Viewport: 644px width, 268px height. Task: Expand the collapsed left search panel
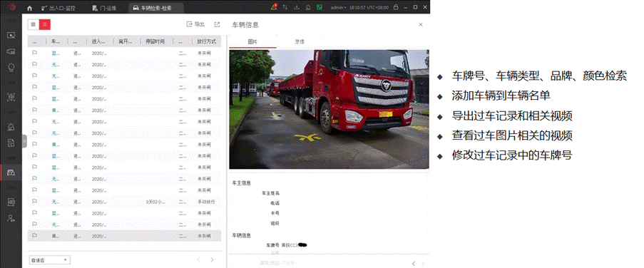[x=24, y=141]
